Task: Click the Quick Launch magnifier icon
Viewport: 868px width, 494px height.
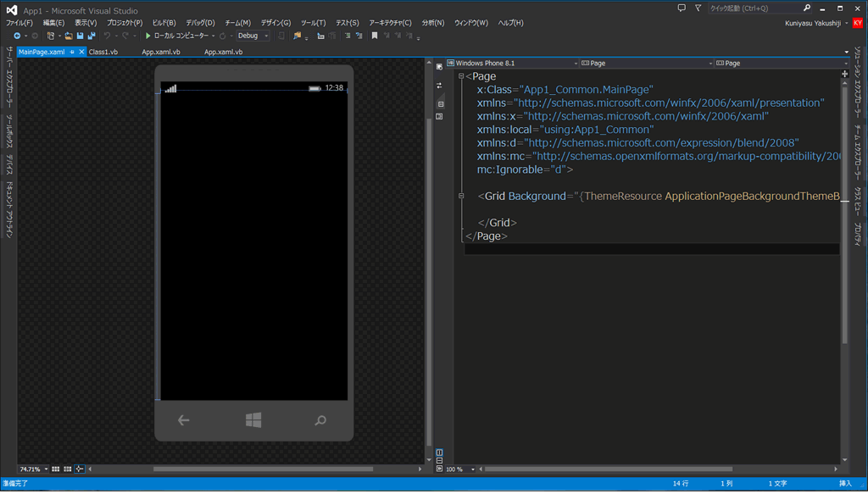Action: point(807,8)
